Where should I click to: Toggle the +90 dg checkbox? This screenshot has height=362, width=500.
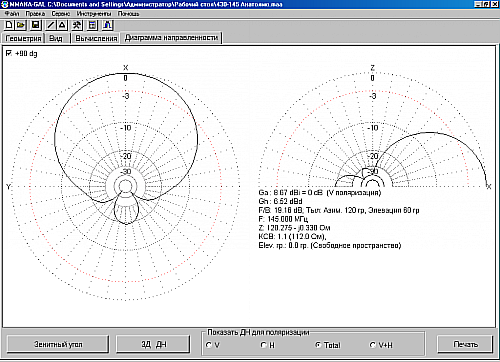[9, 53]
